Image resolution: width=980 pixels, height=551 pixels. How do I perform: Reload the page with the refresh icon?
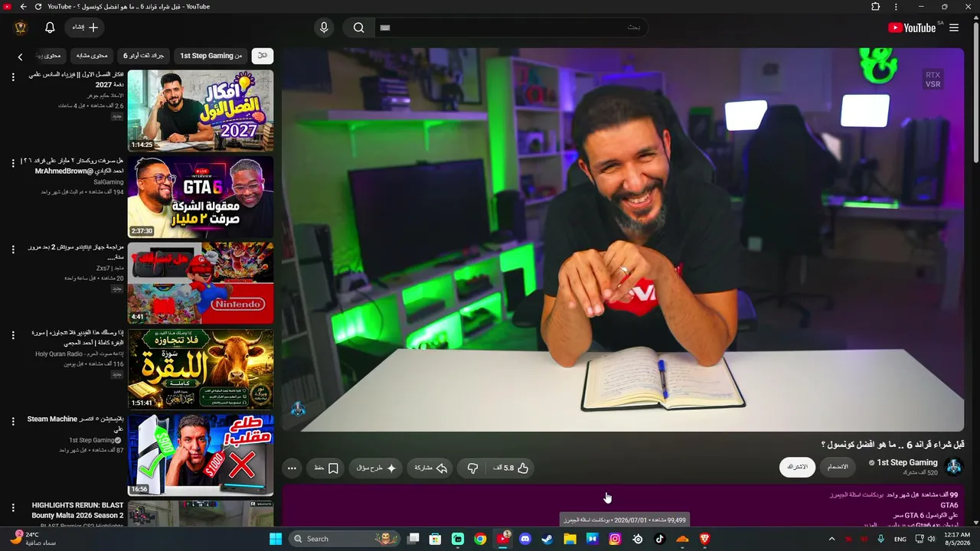38,7
